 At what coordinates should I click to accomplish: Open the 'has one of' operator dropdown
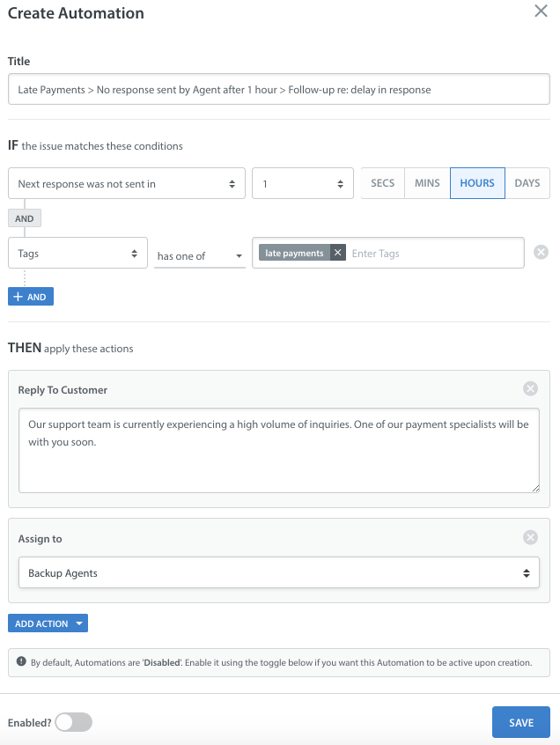coord(199,255)
